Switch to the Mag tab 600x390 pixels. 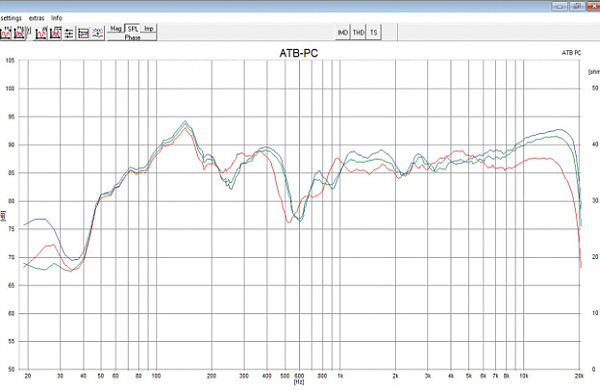coord(116,29)
